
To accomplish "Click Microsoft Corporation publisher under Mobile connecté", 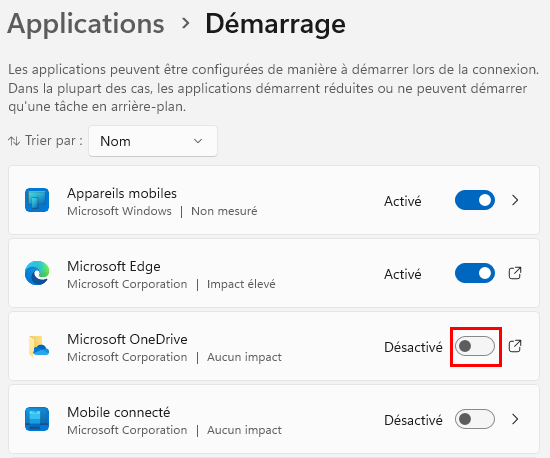I will point(127,430).
